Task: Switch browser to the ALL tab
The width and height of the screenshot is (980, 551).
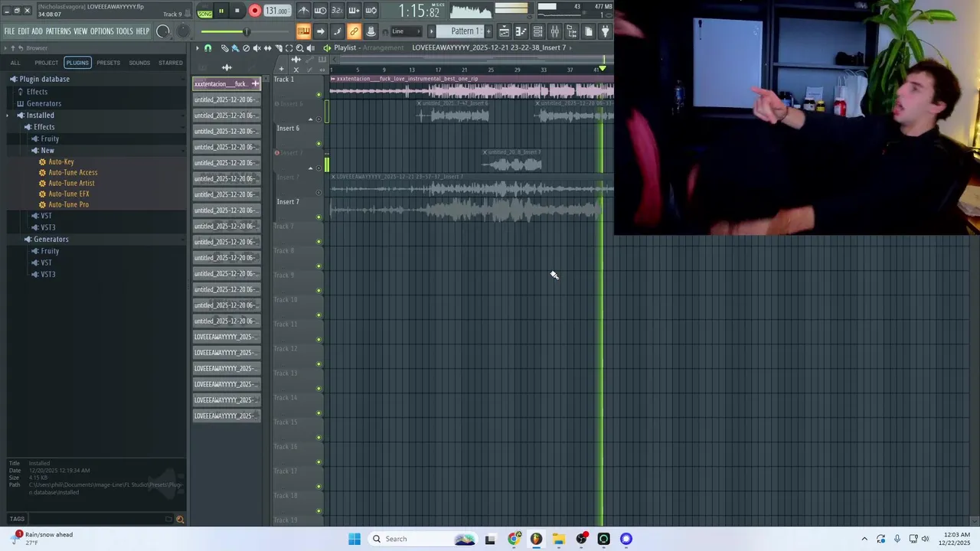Action: (15, 63)
